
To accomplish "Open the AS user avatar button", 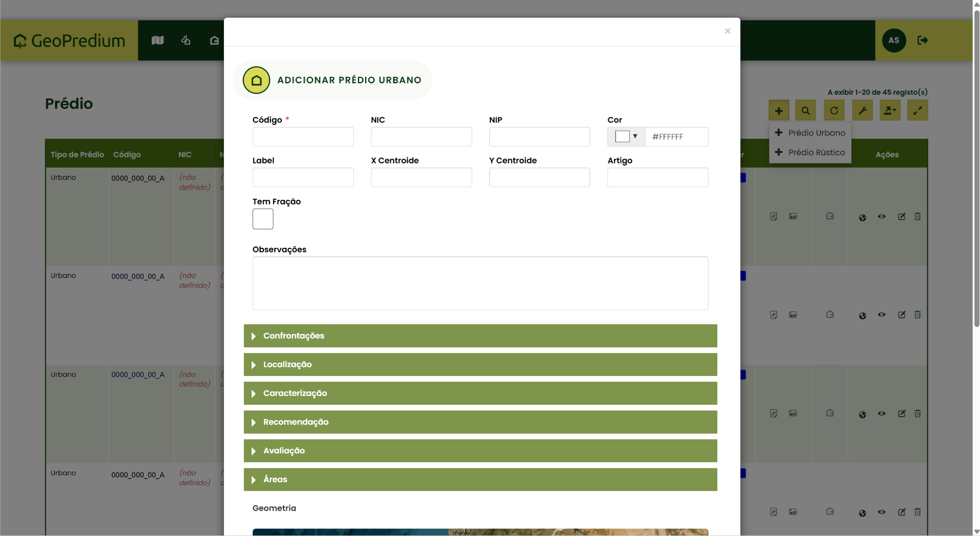I will pos(893,40).
